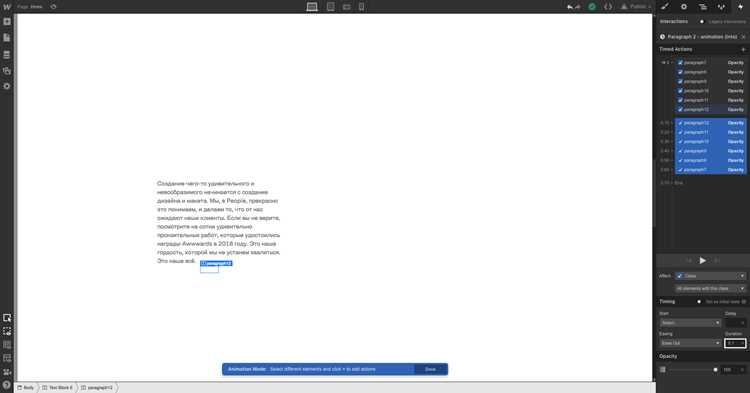Click the Undo arrow in top bar
750x393 pixels.
click(x=570, y=7)
